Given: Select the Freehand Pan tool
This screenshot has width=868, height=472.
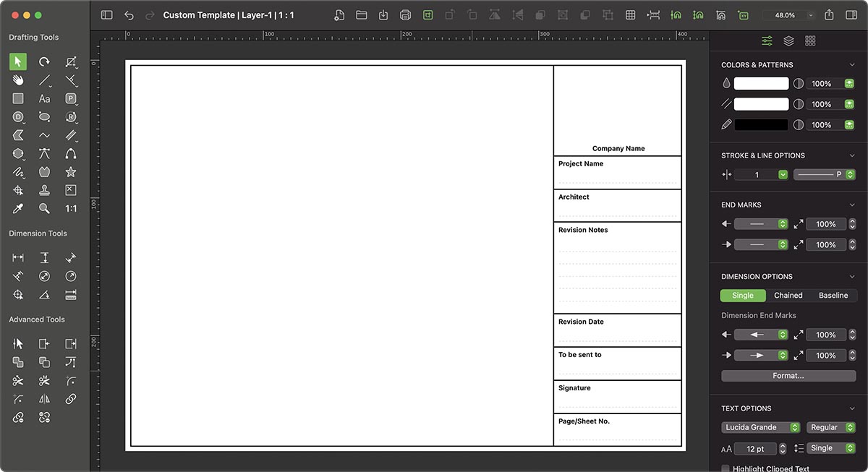Looking at the screenshot, I should coord(18,80).
